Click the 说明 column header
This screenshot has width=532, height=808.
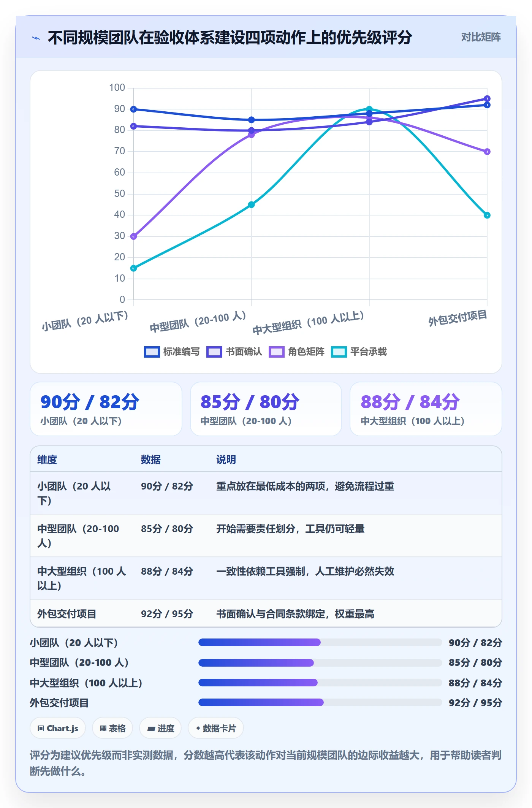tap(226, 459)
